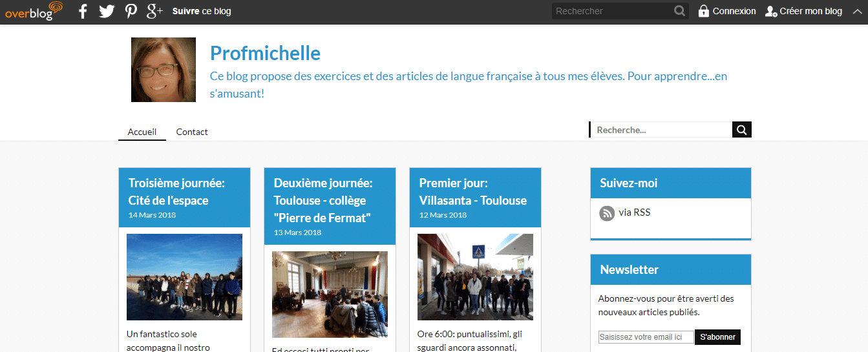
Task: Select the Accueil tab
Action: pos(142,132)
